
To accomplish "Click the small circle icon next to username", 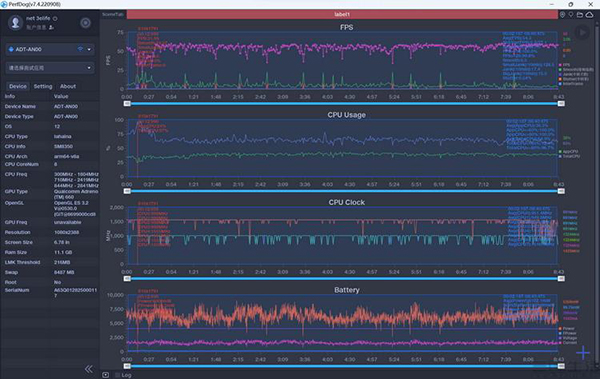I will [x=55, y=18].
